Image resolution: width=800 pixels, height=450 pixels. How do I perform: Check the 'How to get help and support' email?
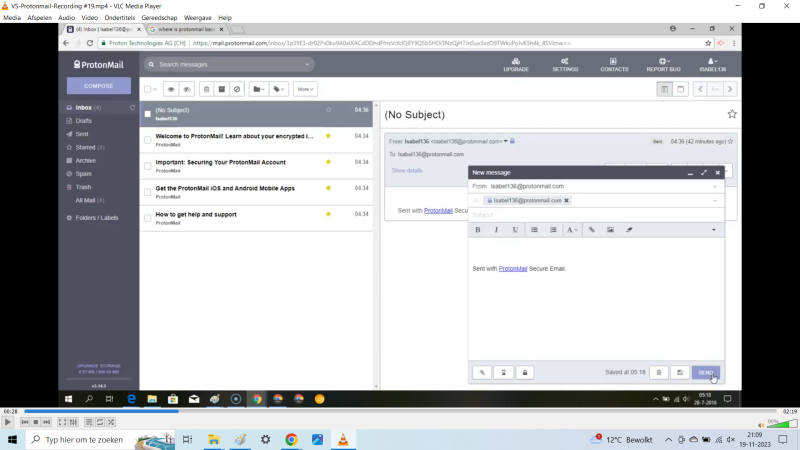coord(148,218)
